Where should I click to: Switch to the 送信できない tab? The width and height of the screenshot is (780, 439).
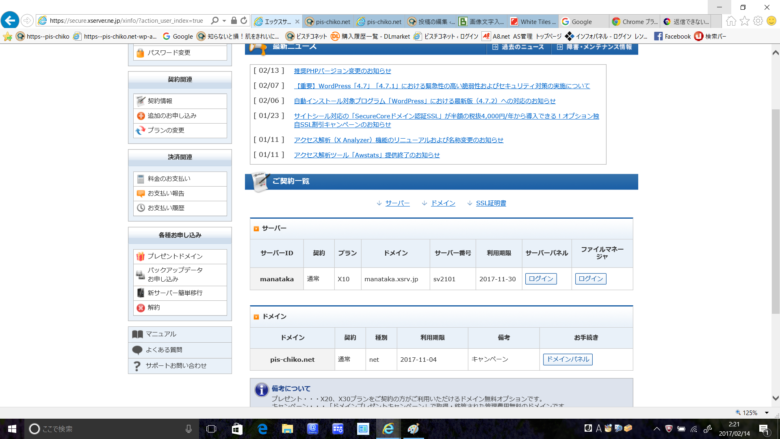coord(686,21)
